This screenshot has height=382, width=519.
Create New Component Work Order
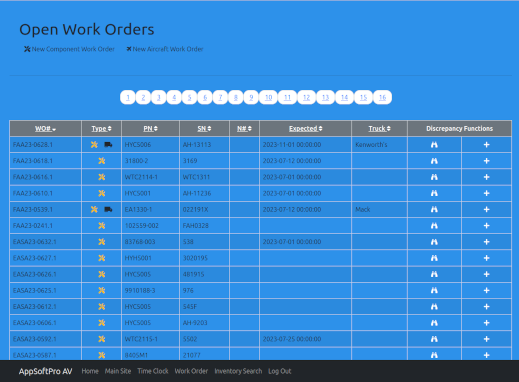click(x=69, y=49)
